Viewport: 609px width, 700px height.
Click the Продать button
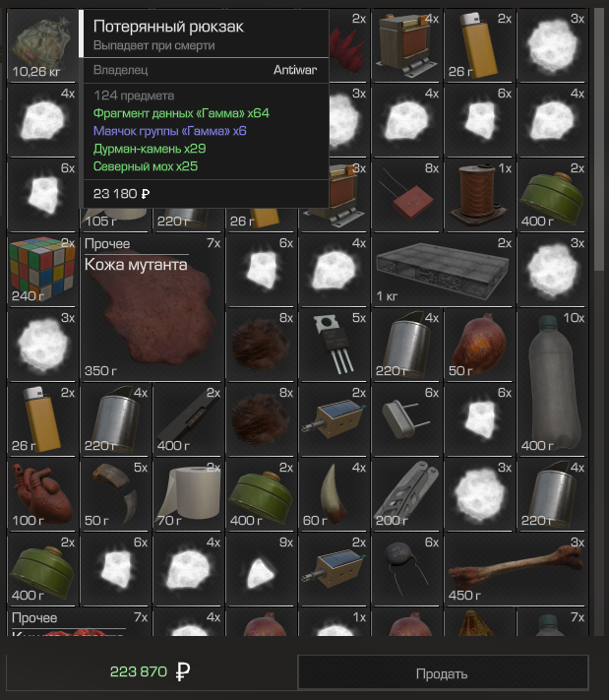tap(443, 672)
